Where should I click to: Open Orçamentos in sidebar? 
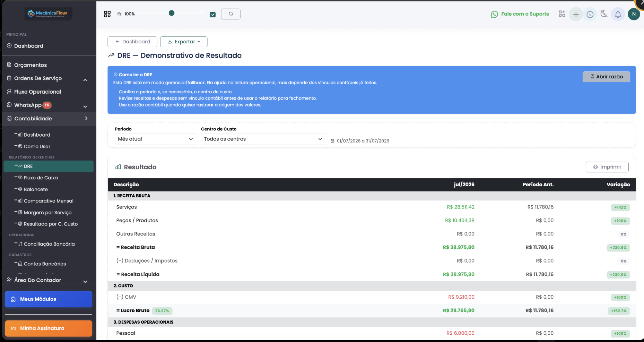click(31, 65)
